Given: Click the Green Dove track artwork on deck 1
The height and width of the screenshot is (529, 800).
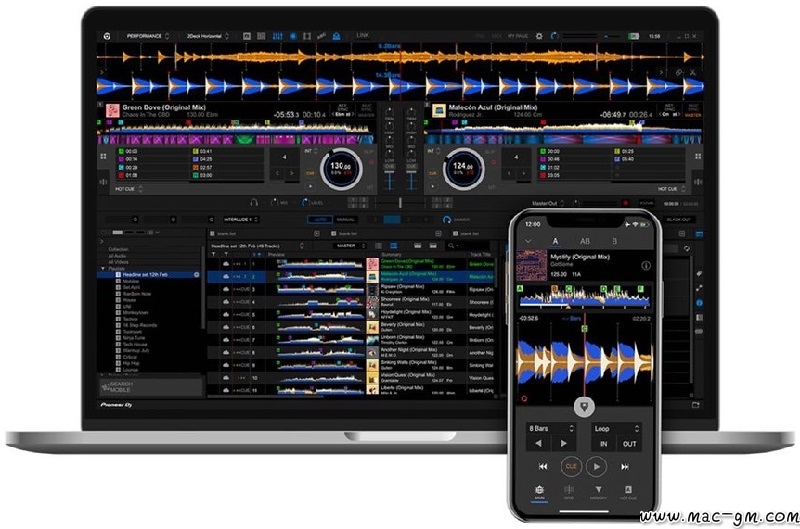Looking at the screenshot, I should coord(112,111).
